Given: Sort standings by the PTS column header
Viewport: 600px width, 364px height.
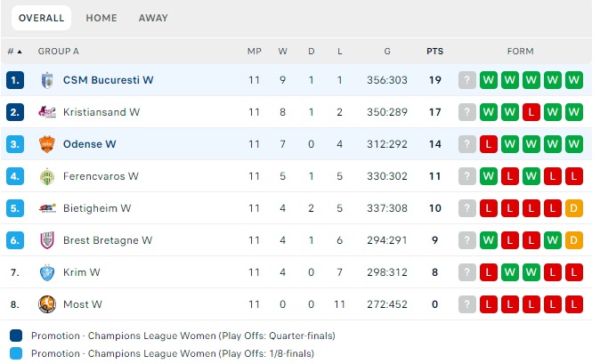Looking at the screenshot, I should [434, 52].
